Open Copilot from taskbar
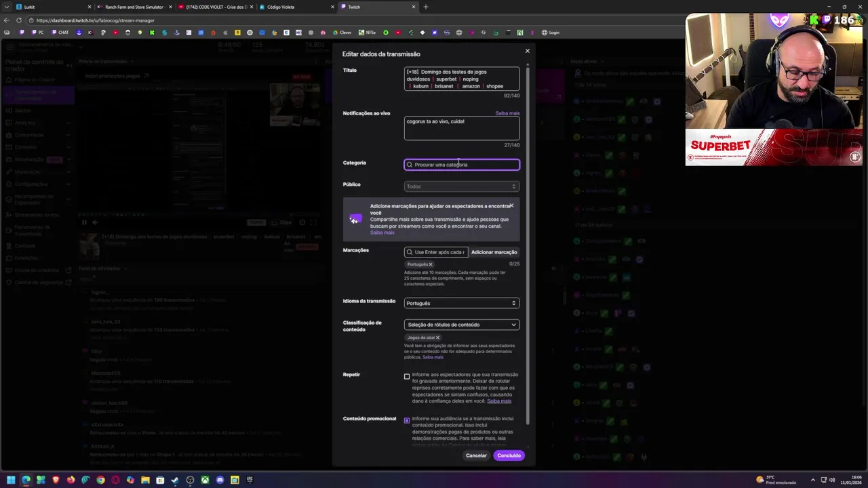This screenshot has height=488, width=868. click(130, 480)
